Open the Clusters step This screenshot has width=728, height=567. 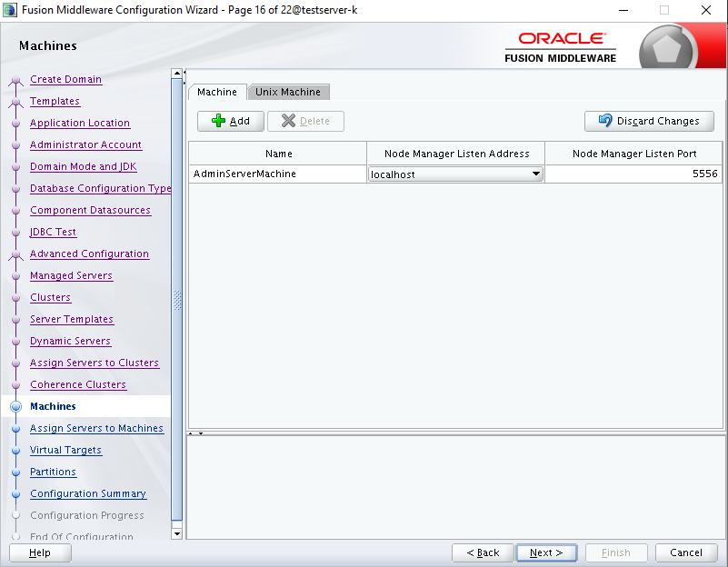click(50, 297)
